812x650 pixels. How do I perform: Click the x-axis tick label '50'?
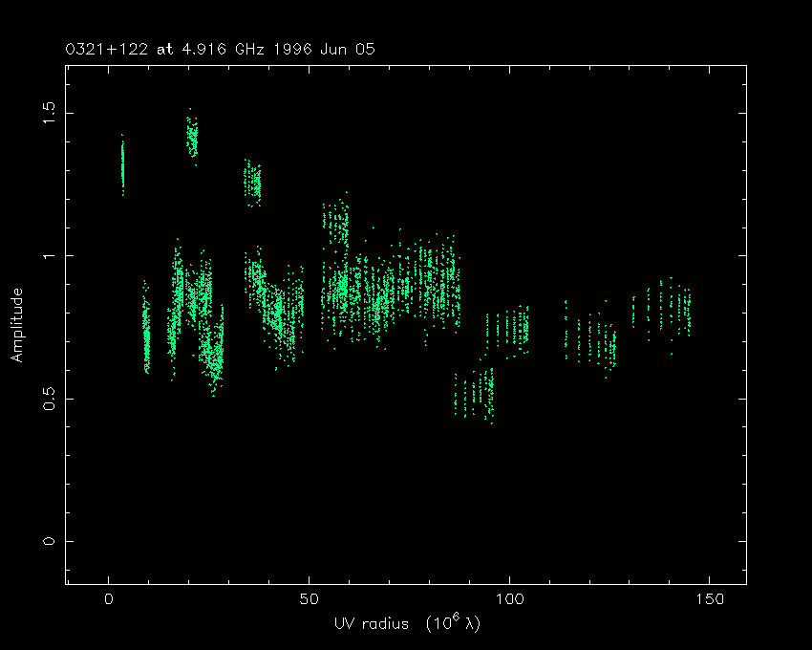tap(309, 599)
